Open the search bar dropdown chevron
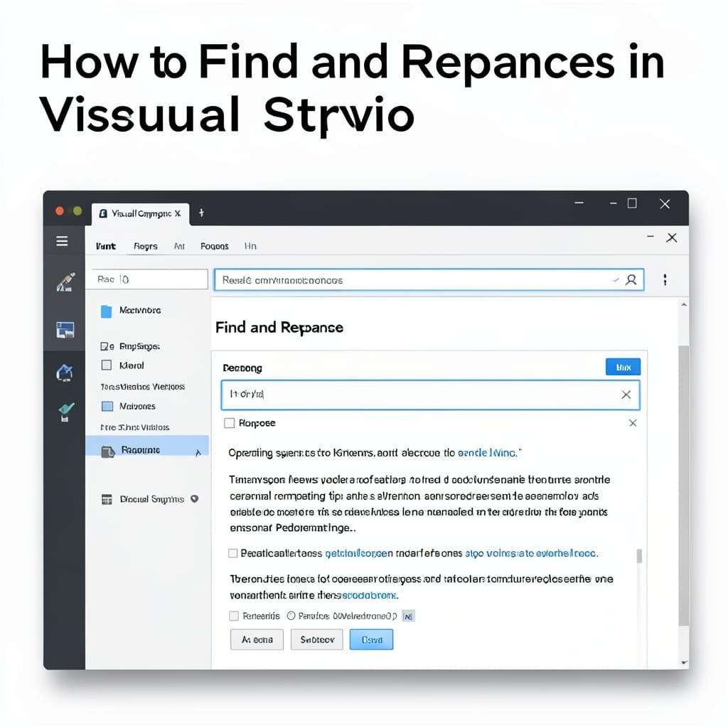Viewport: 728px width, 728px height. 616,280
